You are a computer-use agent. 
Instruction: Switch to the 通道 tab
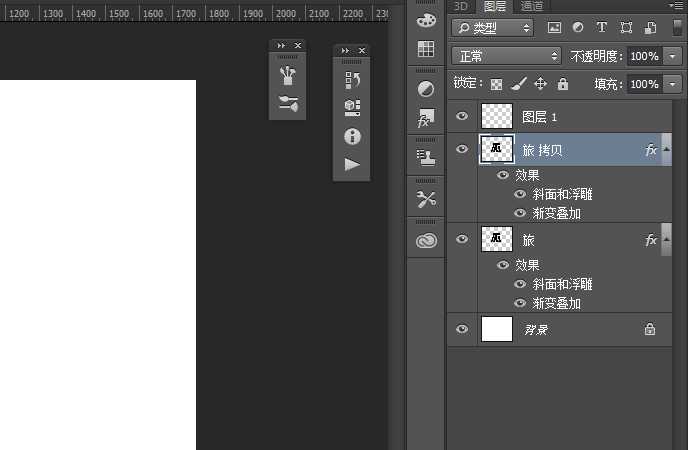point(532,6)
